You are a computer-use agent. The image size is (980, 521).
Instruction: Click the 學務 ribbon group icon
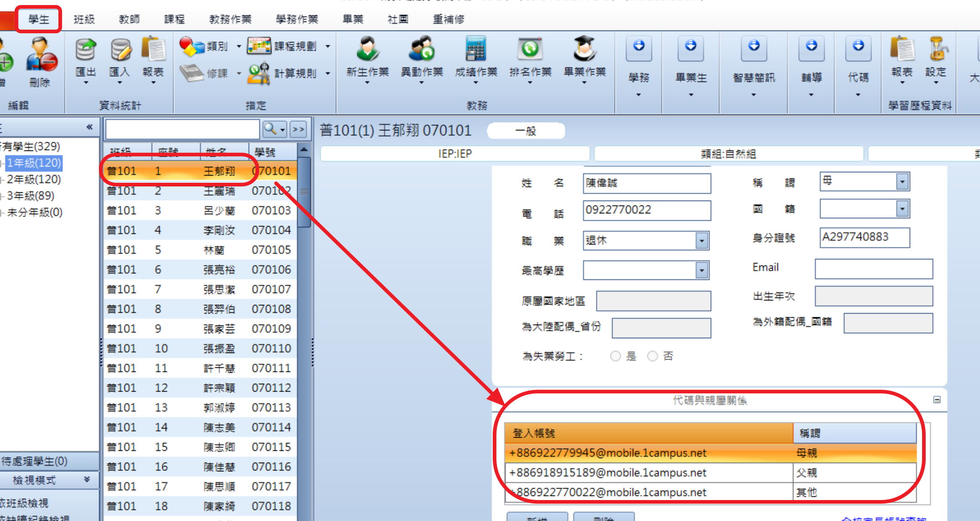point(639,48)
